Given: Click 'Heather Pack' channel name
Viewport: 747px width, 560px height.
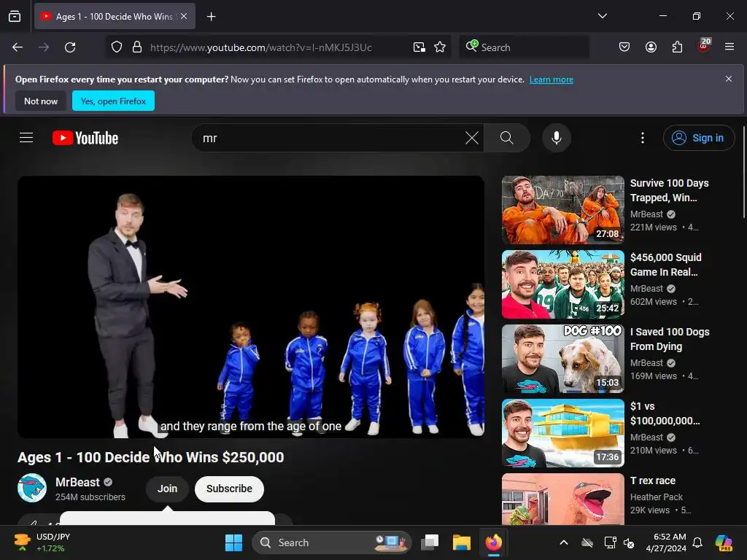Looking at the screenshot, I should (x=656, y=497).
